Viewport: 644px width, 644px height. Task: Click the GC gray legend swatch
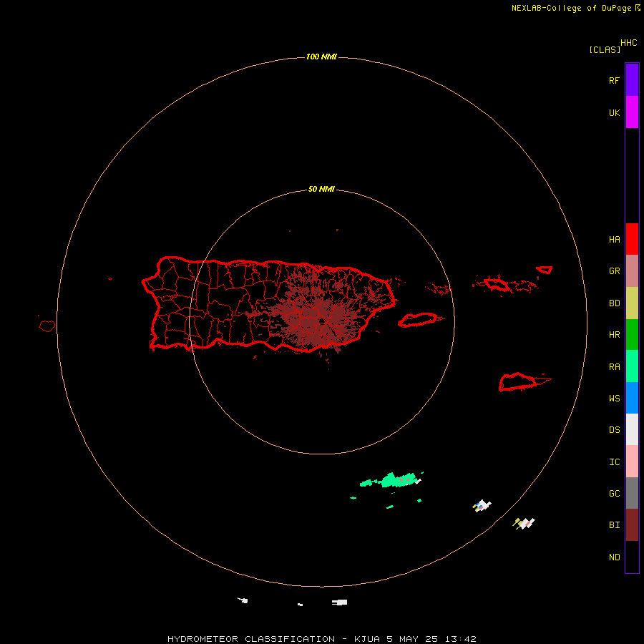[x=632, y=493]
